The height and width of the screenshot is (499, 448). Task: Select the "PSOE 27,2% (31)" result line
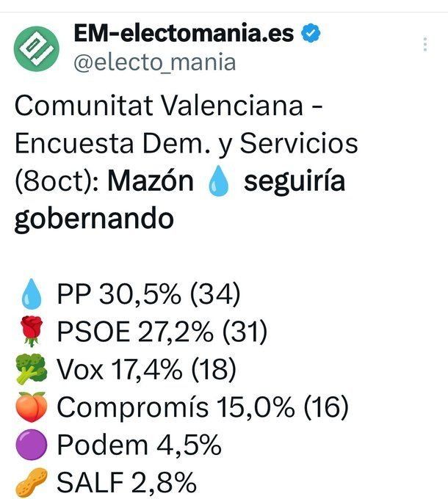162,333
